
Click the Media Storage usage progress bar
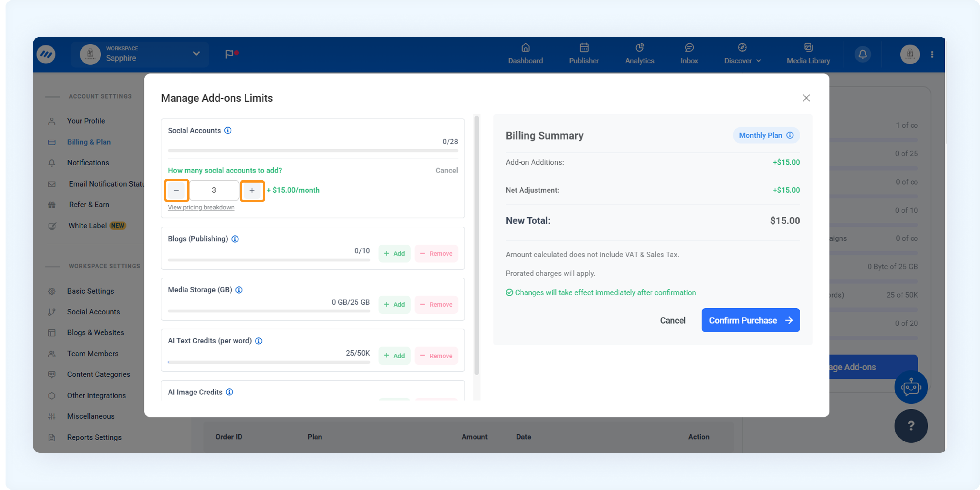[x=269, y=311]
